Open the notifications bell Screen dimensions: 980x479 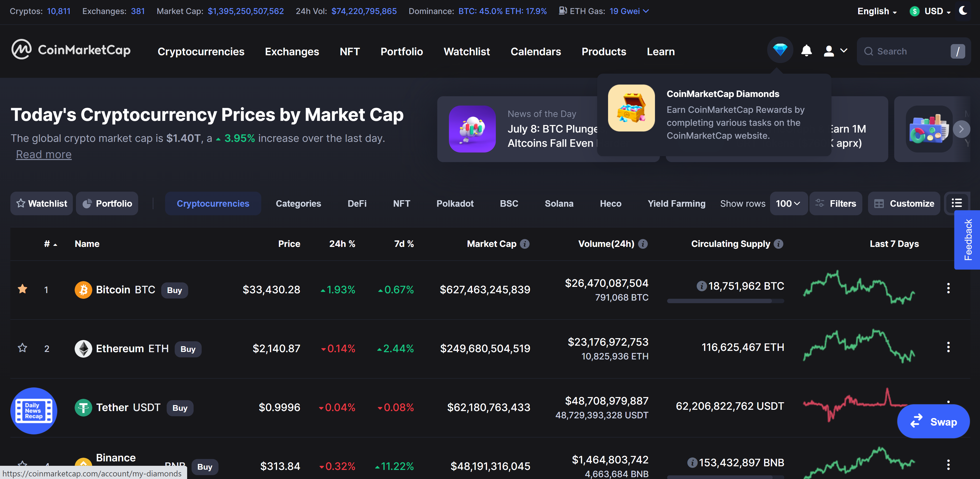[806, 51]
